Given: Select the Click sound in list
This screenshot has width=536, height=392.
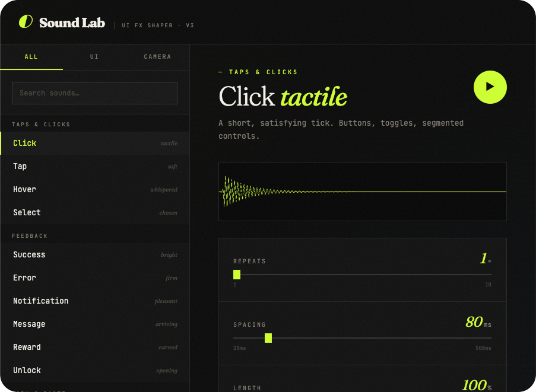Looking at the screenshot, I should [x=95, y=143].
